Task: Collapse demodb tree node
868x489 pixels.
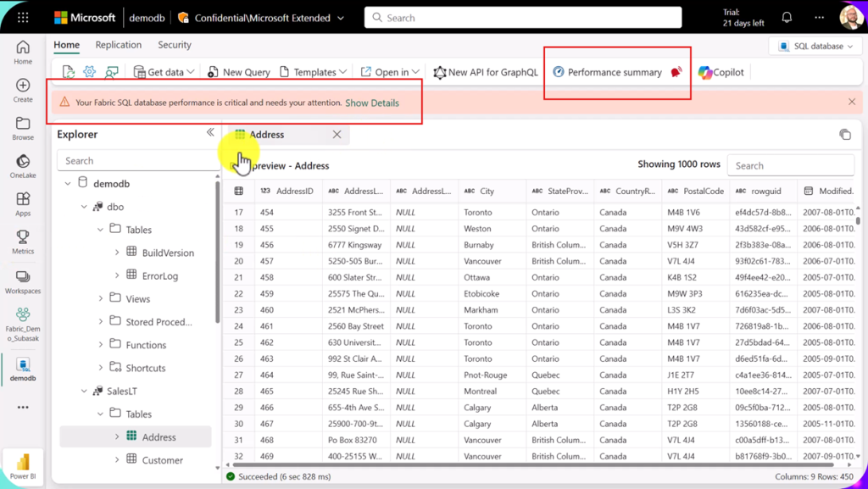Action: [68, 184]
